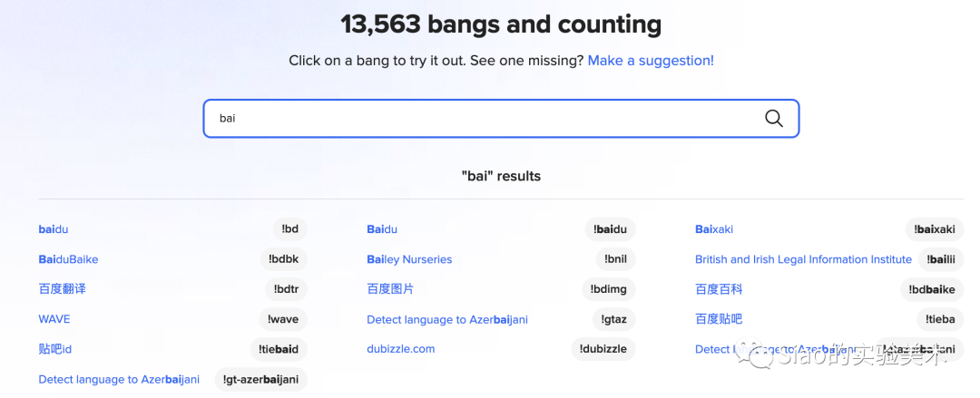This screenshot has width=980, height=398.
Task: Select the !bdbk bang badge
Action: click(284, 259)
